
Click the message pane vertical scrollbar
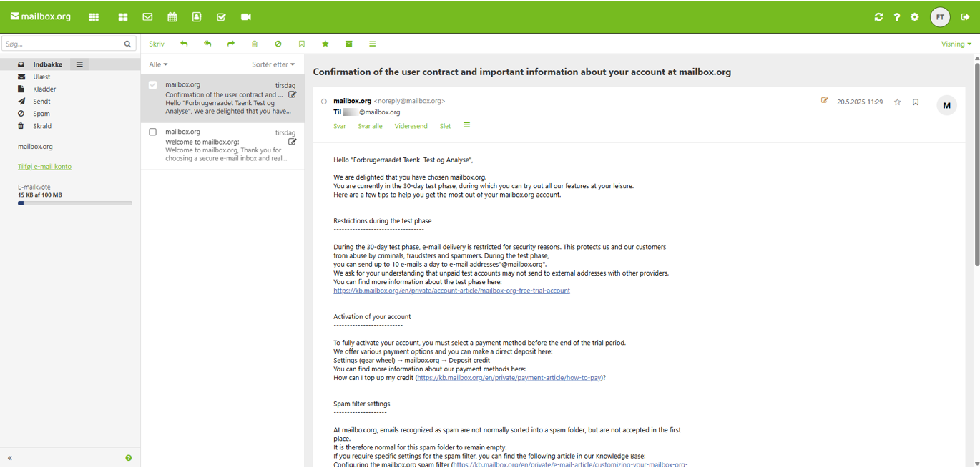(976, 165)
